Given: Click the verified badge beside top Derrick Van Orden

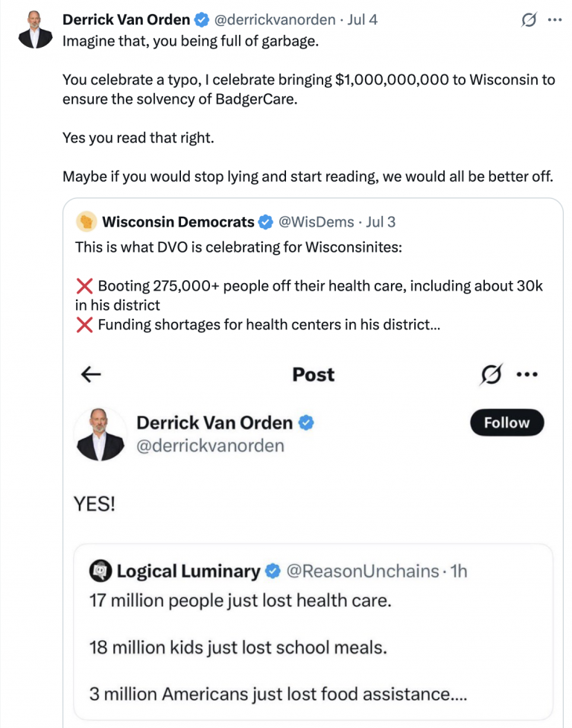Looking at the screenshot, I should [x=201, y=19].
